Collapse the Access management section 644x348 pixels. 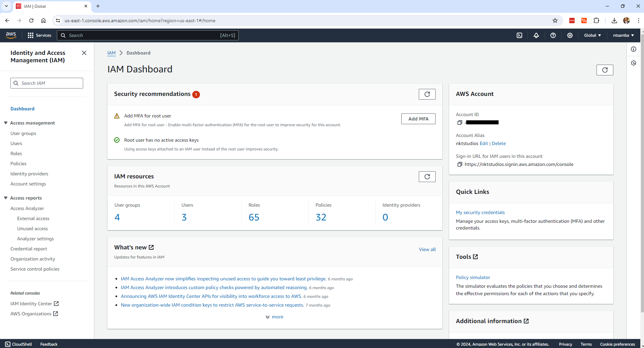pyautogui.click(x=6, y=123)
